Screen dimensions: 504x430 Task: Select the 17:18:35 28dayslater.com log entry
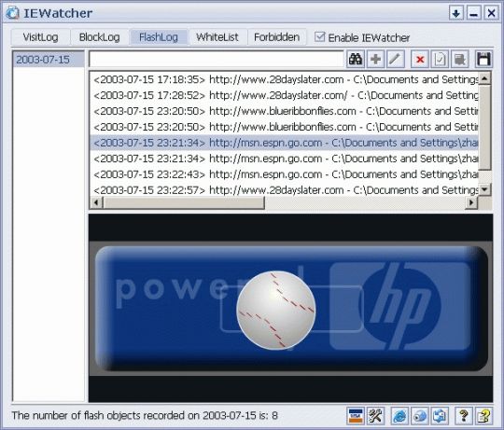coord(284,79)
